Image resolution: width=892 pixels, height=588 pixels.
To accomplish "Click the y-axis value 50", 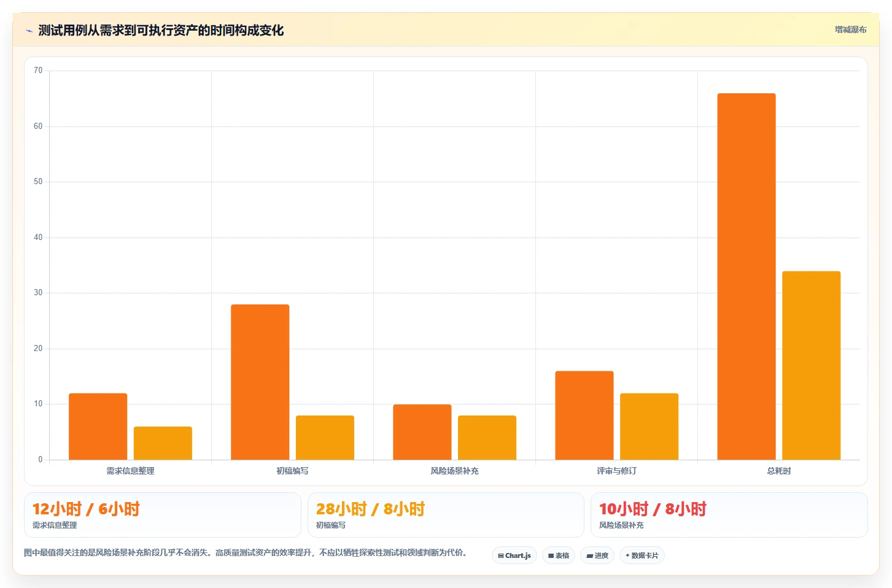I will (38, 182).
